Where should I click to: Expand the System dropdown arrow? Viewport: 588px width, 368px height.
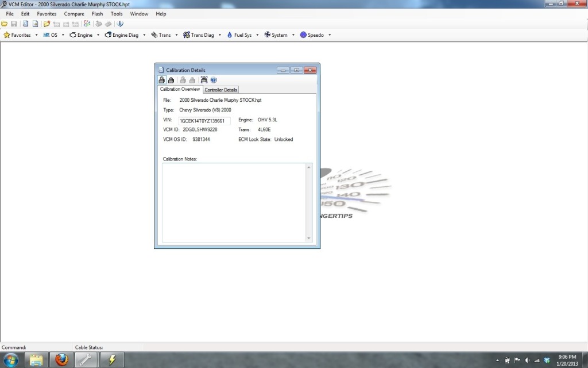click(293, 35)
